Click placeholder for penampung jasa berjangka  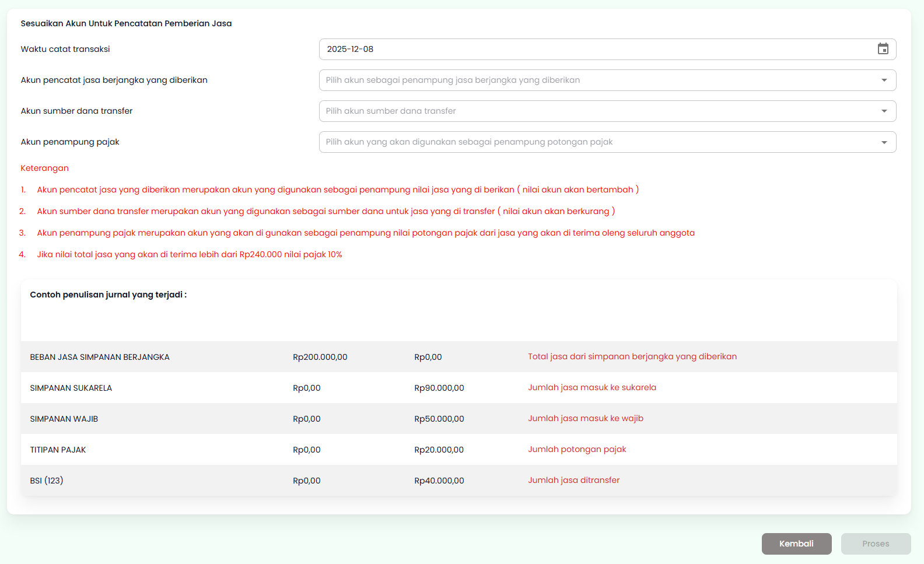click(453, 80)
